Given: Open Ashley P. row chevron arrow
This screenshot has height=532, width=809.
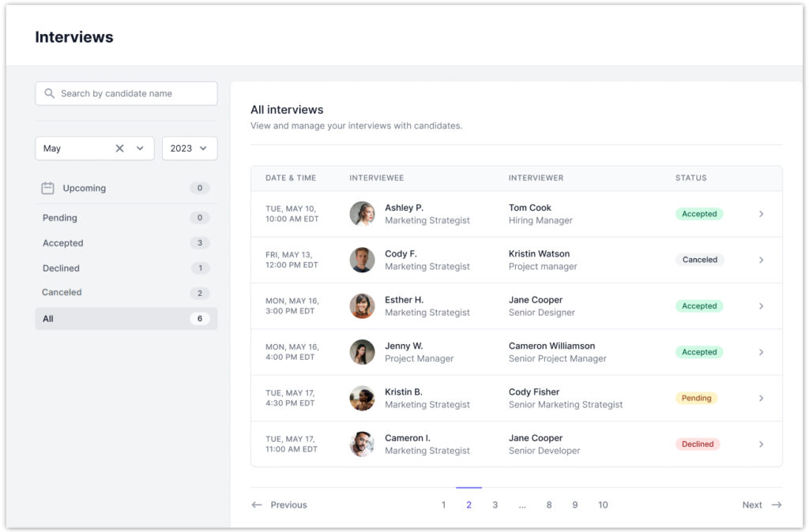Looking at the screenshot, I should [x=761, y=214].
